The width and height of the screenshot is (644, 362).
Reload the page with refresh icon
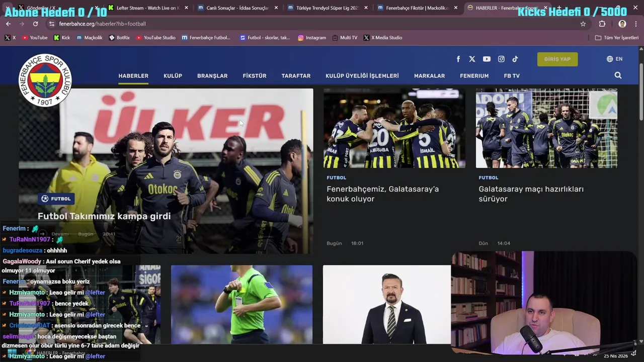click(35, 24)
